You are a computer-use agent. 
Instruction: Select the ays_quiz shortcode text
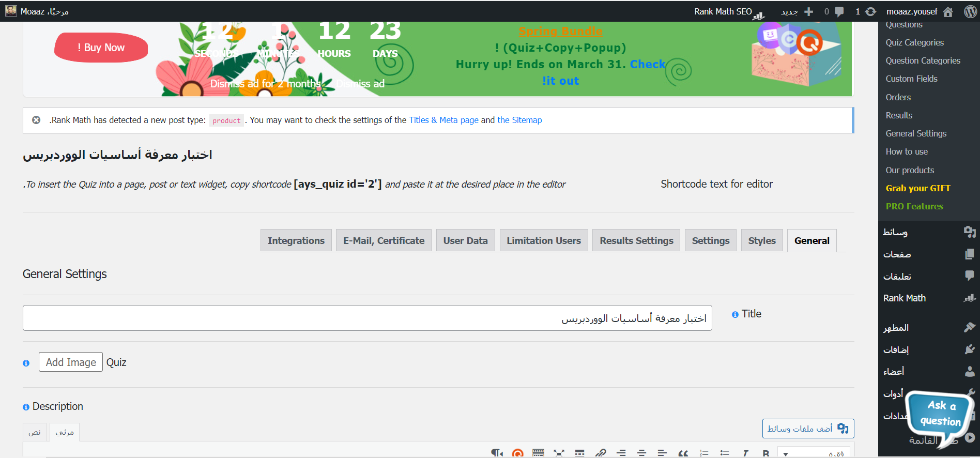(338, 184)
